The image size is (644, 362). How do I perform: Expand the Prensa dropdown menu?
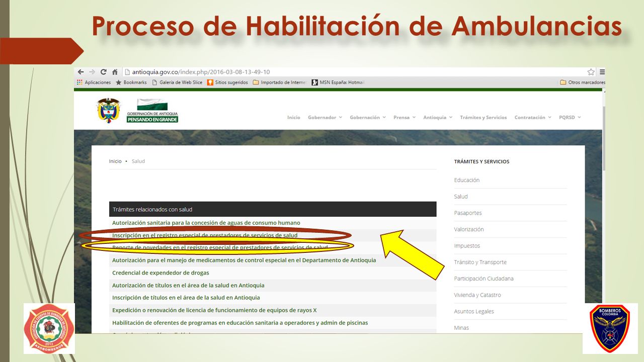click(405, 117)
